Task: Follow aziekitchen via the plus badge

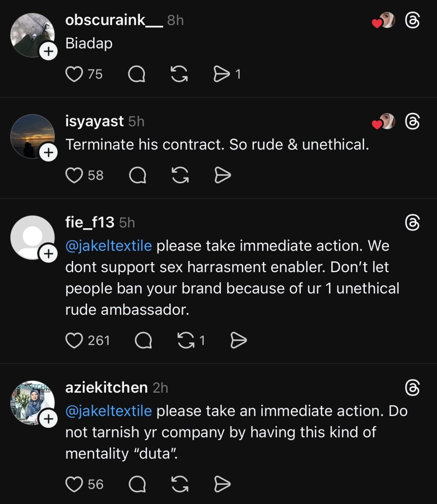Action: pos(48,419)
